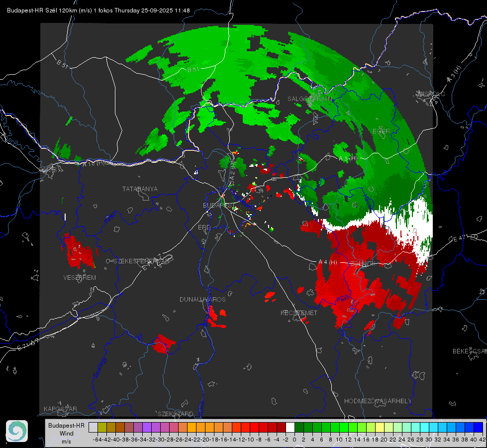This screenshot has height=448, width=487.
Task: Select the SZEKSZARD city label
Action: 176,414
